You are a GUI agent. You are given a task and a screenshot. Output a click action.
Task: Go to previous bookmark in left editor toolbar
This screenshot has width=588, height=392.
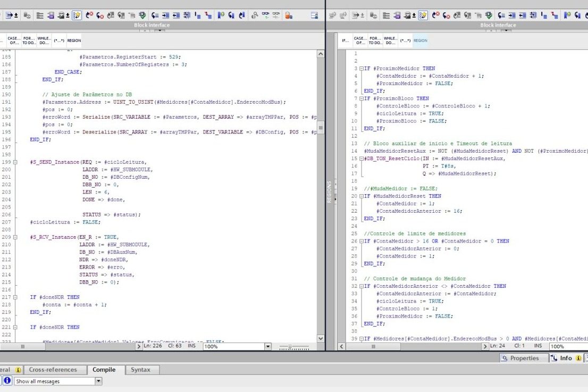pyautogui.click(x=242, y=15)
